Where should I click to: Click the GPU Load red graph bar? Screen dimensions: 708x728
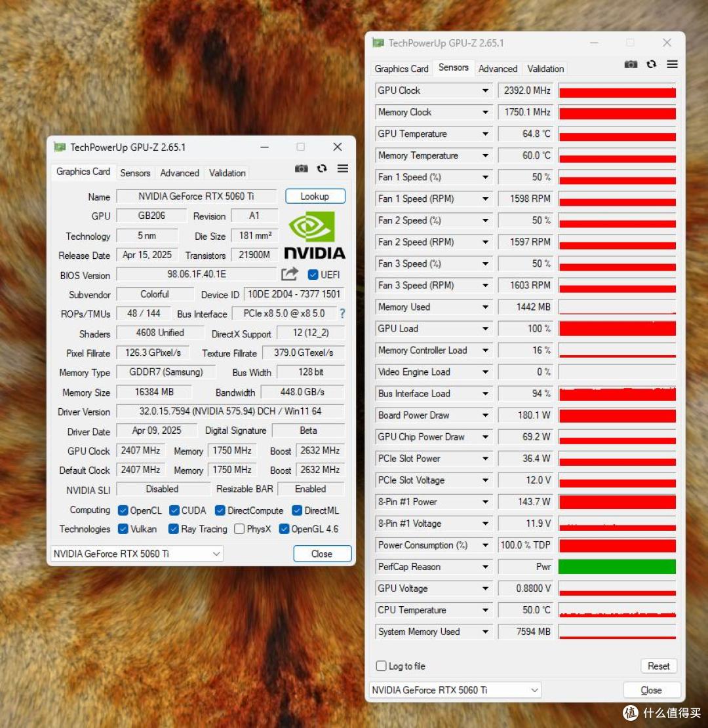(x=617, y=329)
